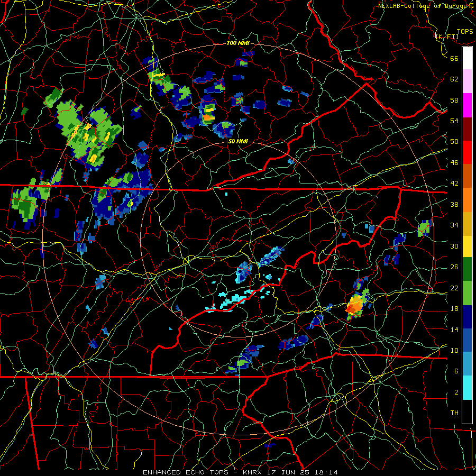Select the medium blue legend swatch
The image size is (476, 476).
(467, 340)
